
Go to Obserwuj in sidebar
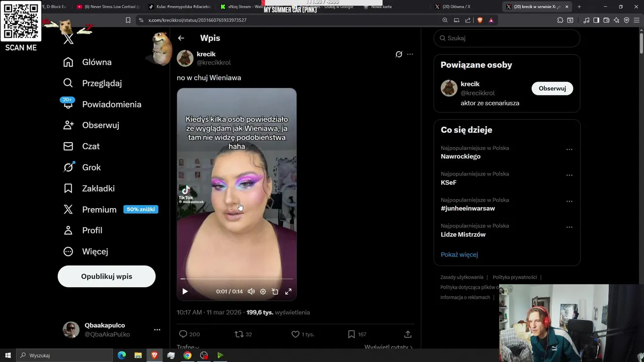click(x=91, y=125)
